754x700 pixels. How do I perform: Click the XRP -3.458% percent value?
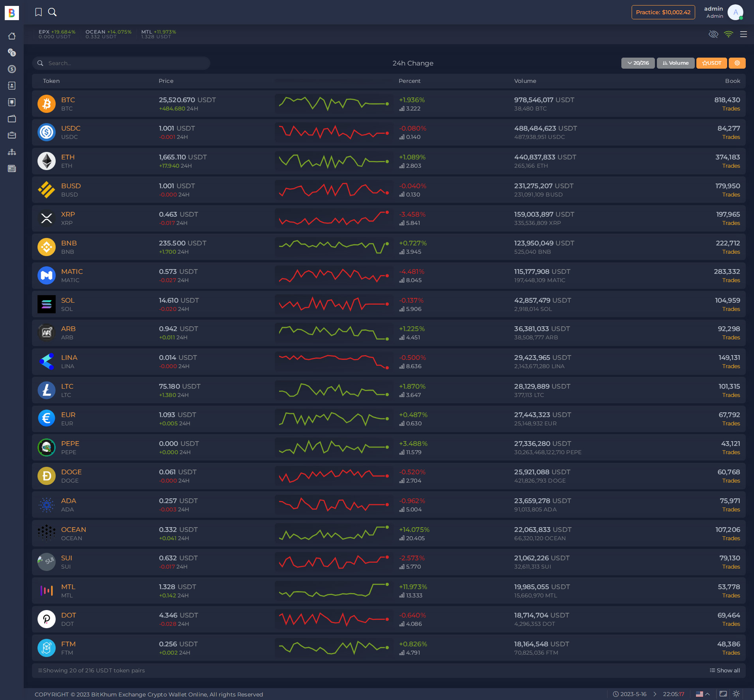click(x=412, y=214)
